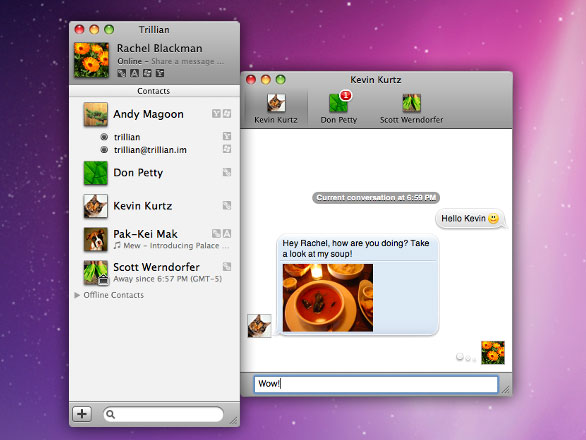The height and width of the screenshot is (440, 586).
Task: Click the Away since 6:57 PM status line
Action: [167, 279]
